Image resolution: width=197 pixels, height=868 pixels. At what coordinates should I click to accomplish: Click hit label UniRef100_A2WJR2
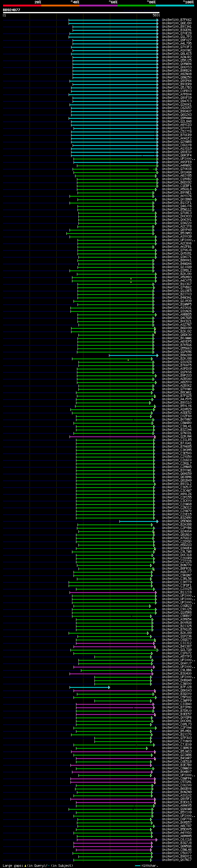pyautogui.click(x=177, y=57)
